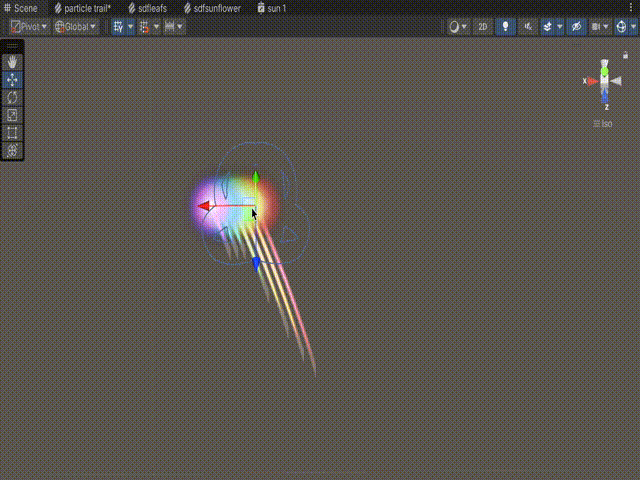Toggle grid visibility button
Viewport: 640px width, 480px height.
(x=119, y=27)
